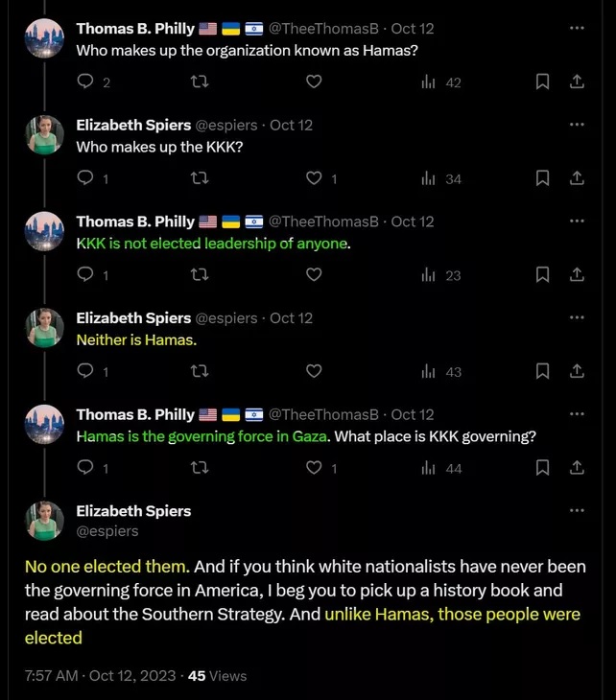Open more options on the first Thomas B. Philly tweet

pos(577,29)
